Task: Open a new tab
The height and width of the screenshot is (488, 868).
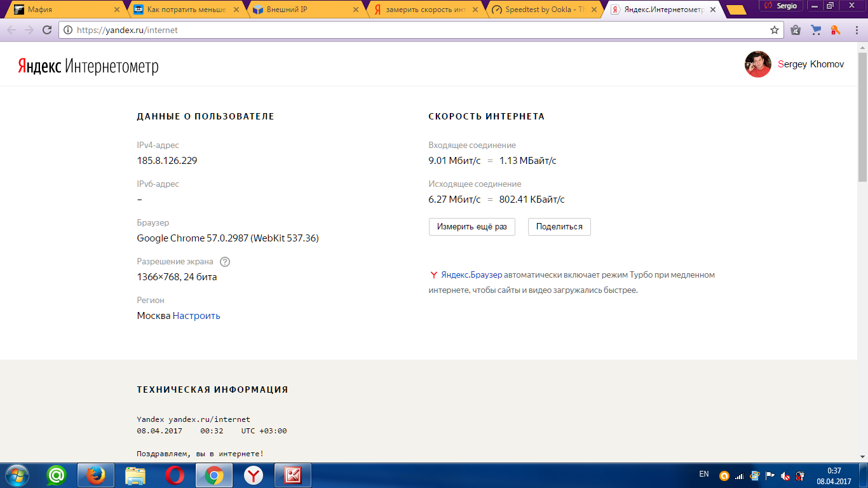Action: (x=736, y=10)
